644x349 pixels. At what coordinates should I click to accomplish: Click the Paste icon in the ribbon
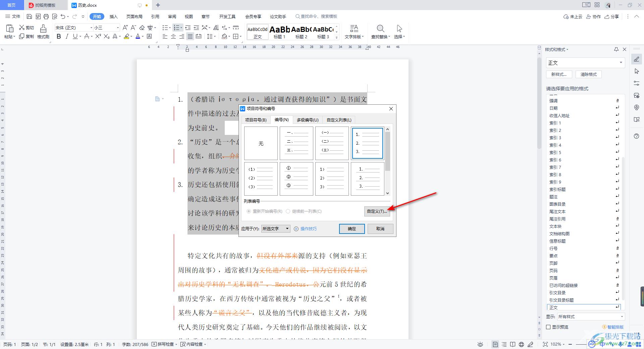click(x=9, y=29)
